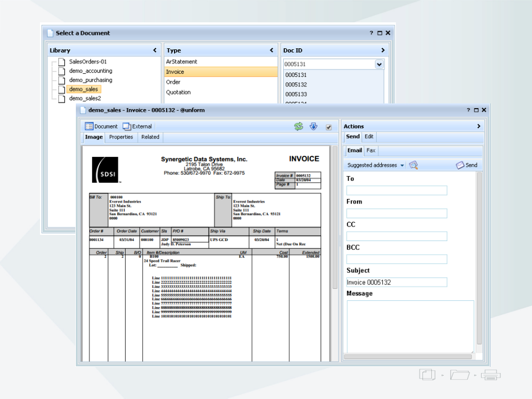Click the green refresh document icon
Screen dimensions: 532x399
299,126
